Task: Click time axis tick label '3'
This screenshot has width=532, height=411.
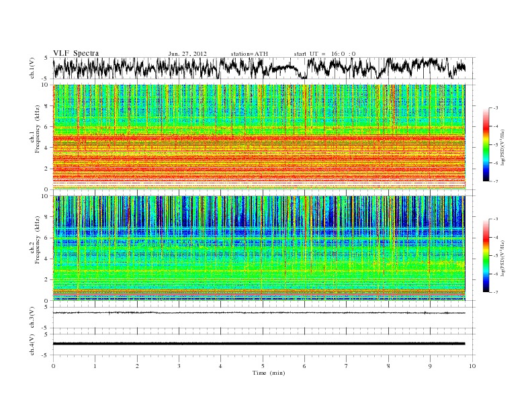Action: (179, 366)
